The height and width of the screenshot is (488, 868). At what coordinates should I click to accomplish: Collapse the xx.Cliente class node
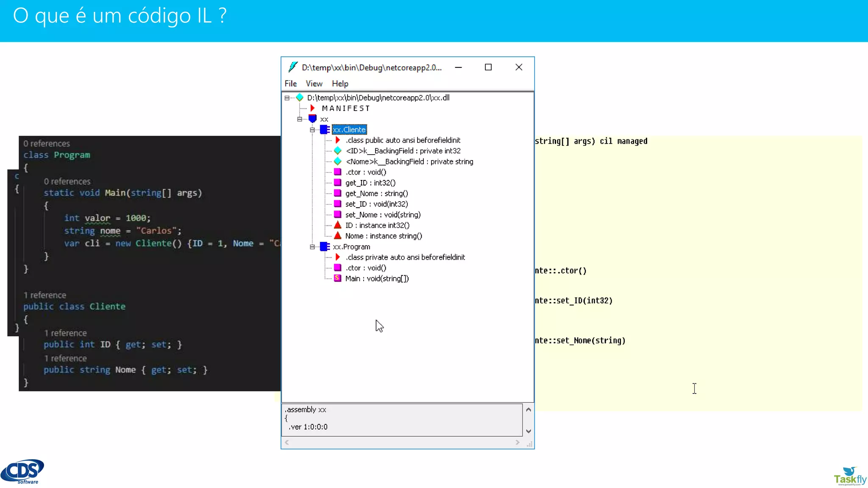[x=312, y=130]
